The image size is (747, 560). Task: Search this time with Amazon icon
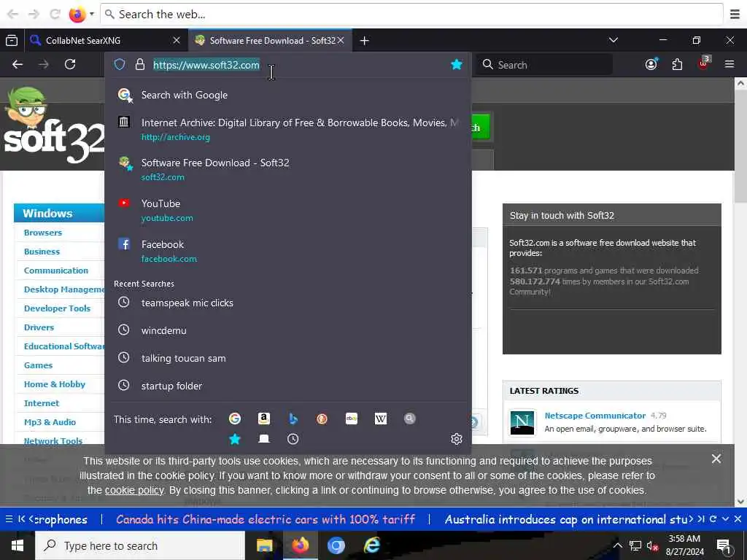pos(264,419)
